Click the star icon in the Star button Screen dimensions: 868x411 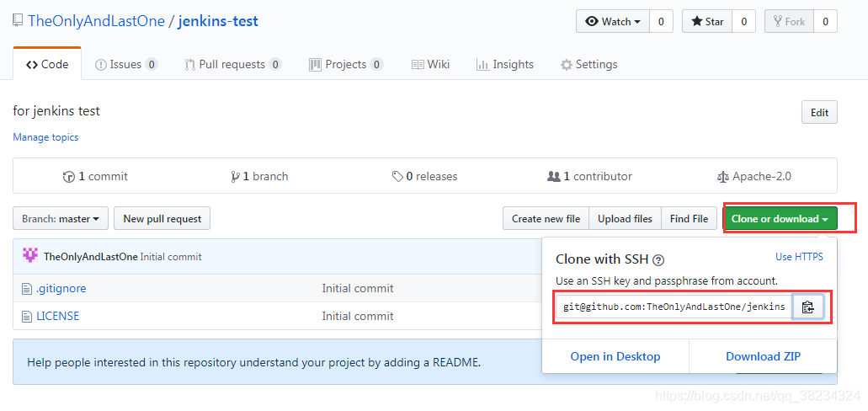pos(697,22)
